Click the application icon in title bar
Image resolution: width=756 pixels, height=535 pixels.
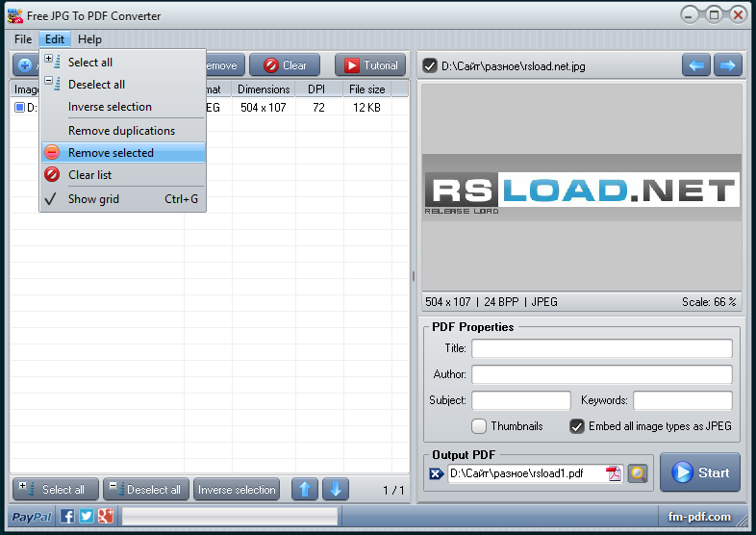[15, 16]
